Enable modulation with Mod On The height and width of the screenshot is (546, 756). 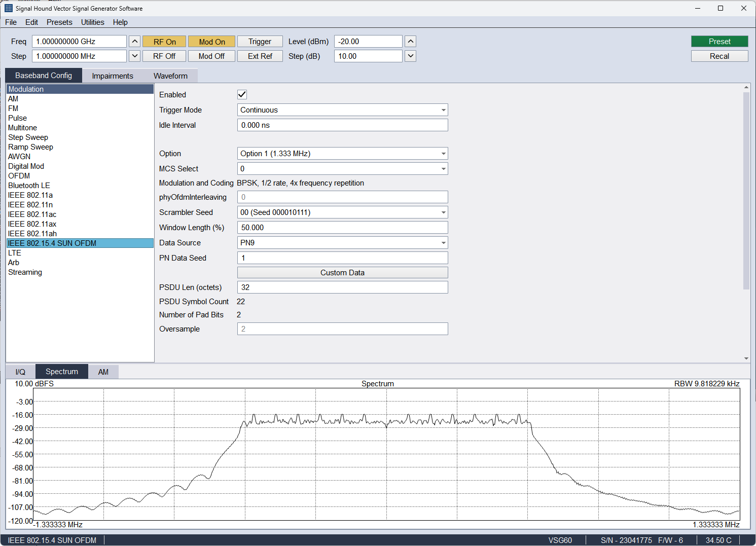pyautogui.click(x=211, y=42)
